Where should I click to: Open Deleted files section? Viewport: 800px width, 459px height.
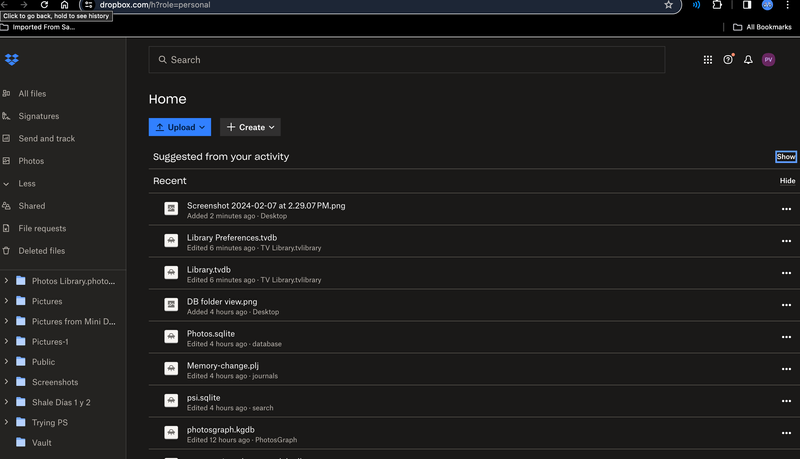(x=42, y=250)
